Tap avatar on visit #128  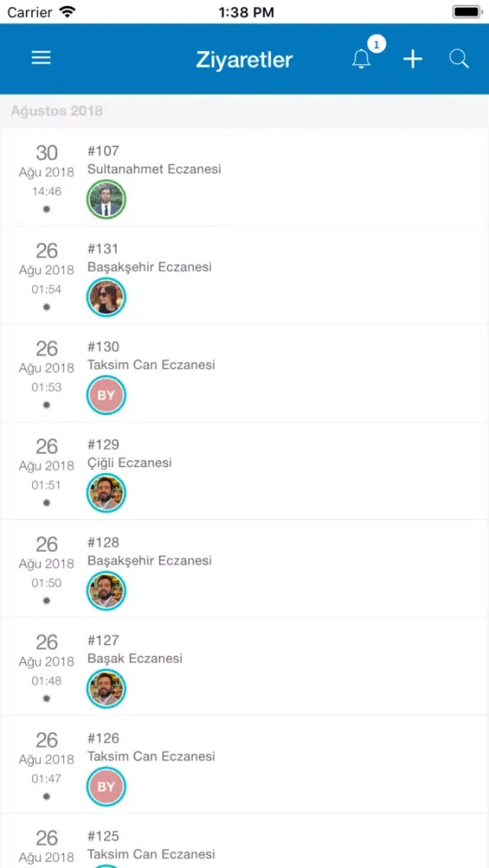(x=106, y=590)
